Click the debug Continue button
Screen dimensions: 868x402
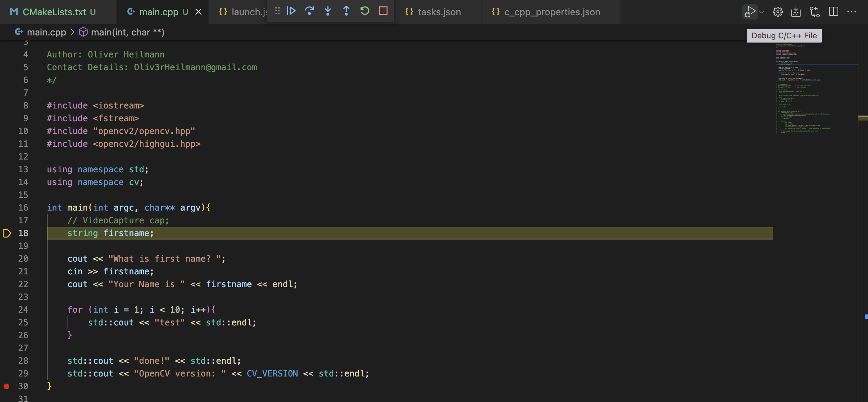pos(291,11)
